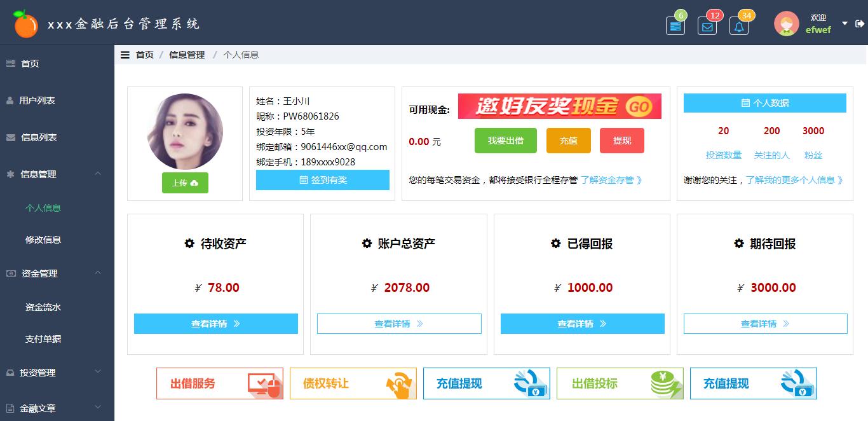Open the notification bell with badge 34
The height and width of the screenshot is (421, 868).
tap(739, 26)
